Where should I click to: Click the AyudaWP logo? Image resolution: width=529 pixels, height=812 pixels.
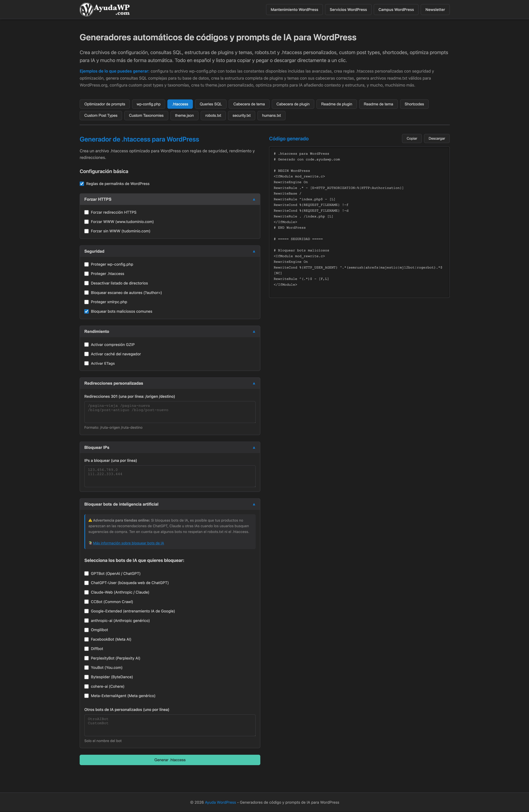click(x=104, y=10)
